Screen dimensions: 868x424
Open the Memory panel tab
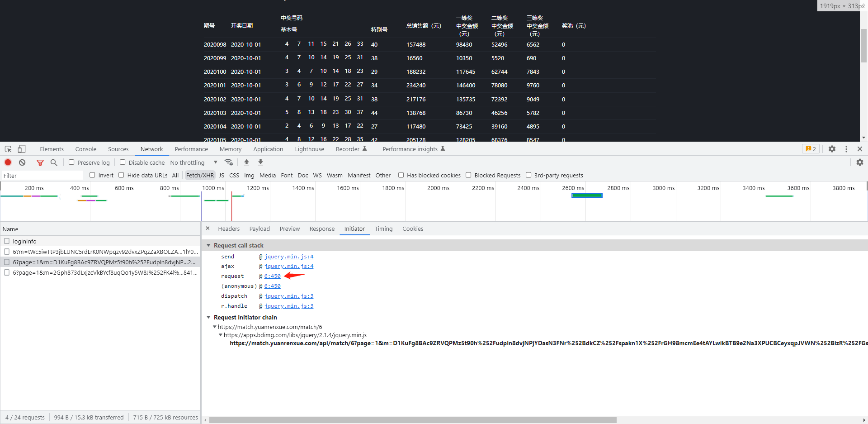231,149
